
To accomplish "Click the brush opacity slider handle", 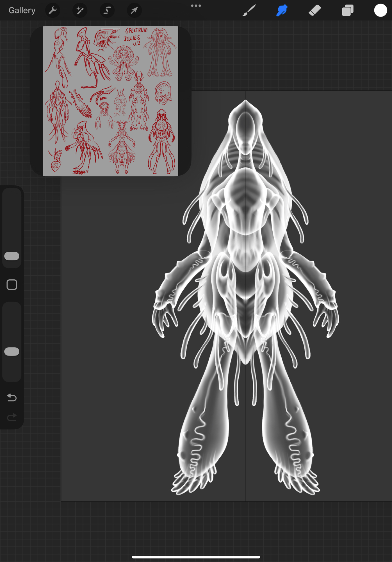I will [x=12, y=352].
